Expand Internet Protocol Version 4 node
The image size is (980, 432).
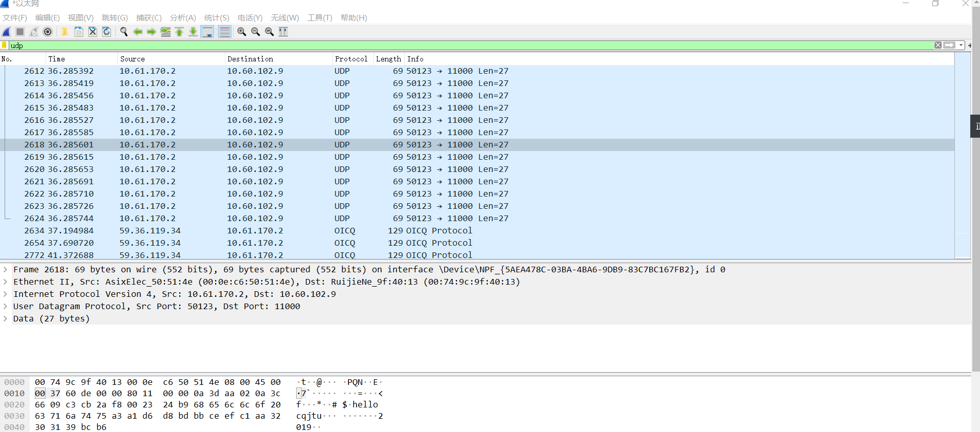tap(5, 294)
